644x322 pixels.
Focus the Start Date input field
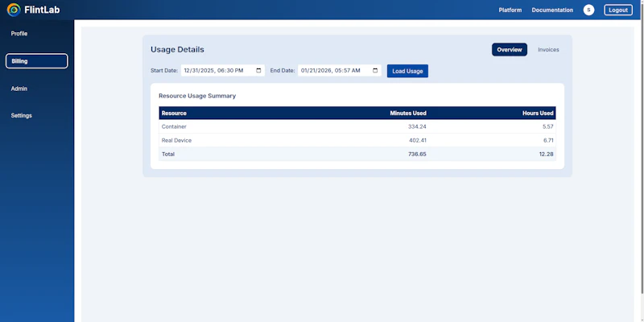coord(223,71)
